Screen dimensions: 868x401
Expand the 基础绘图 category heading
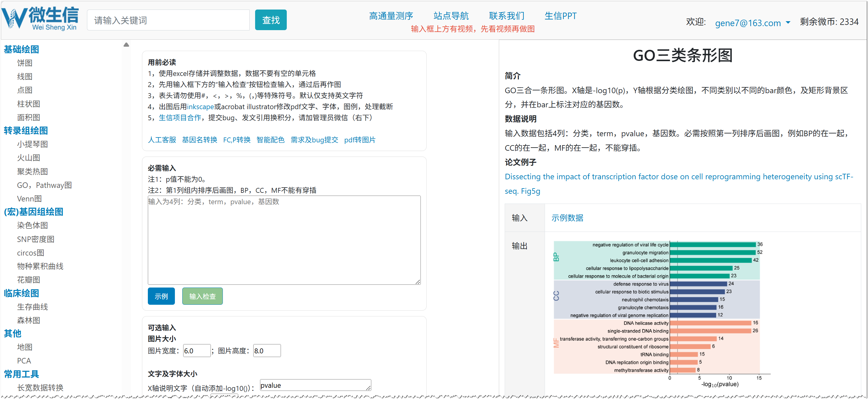pos(22,49)
